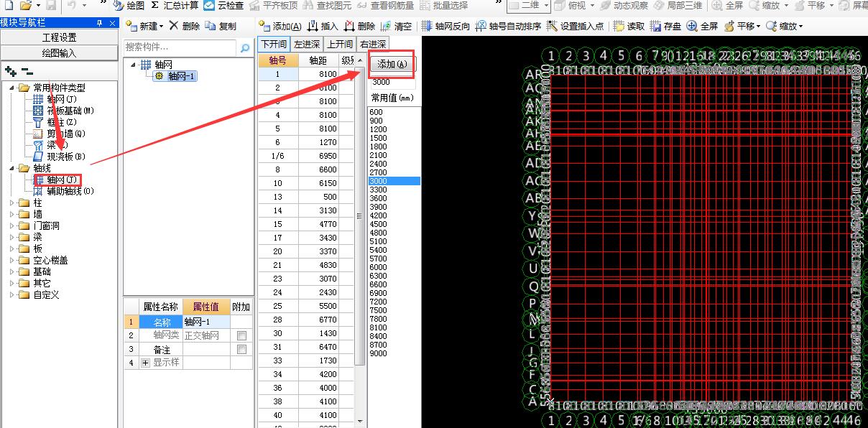The width and height of the screenshot is (868, 428).
Task: Click the 添加(A) axis toolbar icon
Action: coord(265,27)
